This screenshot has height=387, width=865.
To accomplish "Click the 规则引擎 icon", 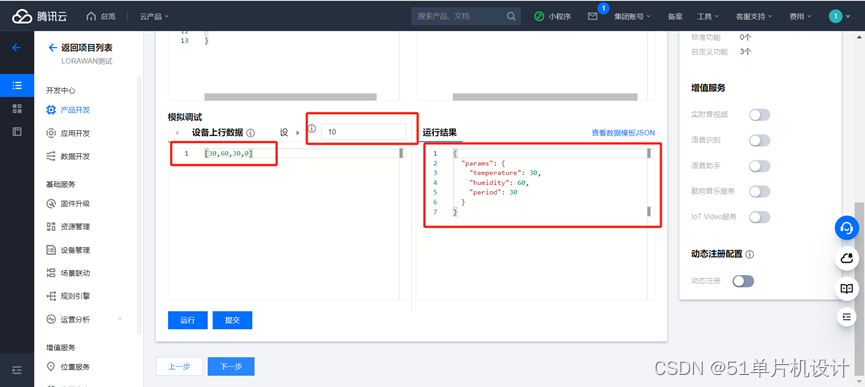I will tap(51, 296).
